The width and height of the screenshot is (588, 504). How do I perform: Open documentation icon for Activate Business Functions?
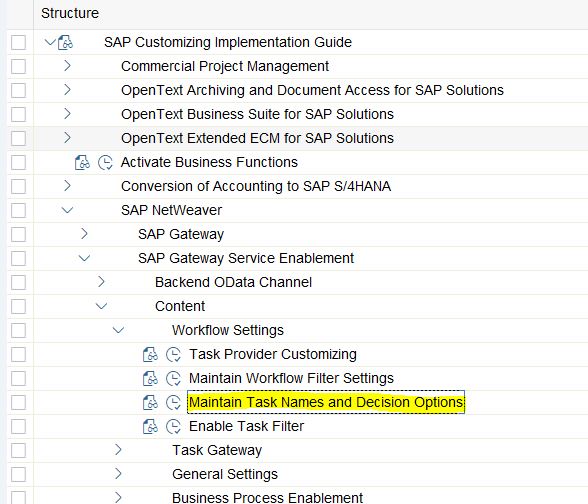[82, 163]
